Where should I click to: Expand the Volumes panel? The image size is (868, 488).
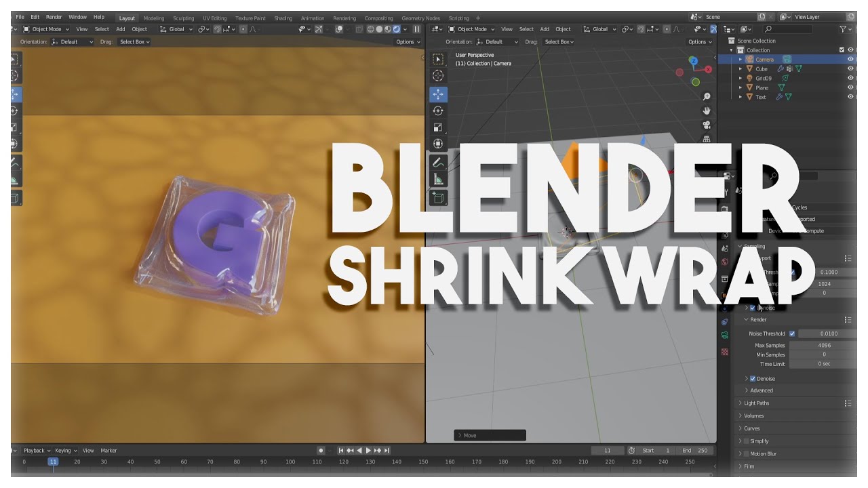tap(753, 415)
